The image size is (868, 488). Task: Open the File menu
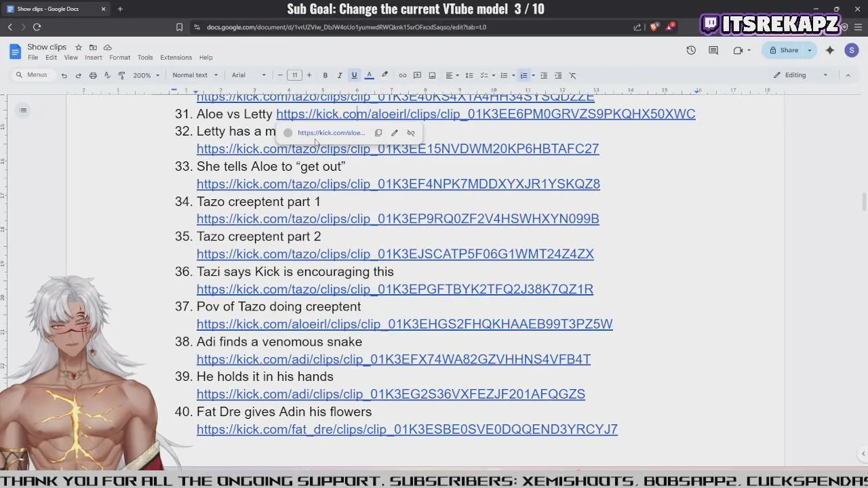click(33, 58)
